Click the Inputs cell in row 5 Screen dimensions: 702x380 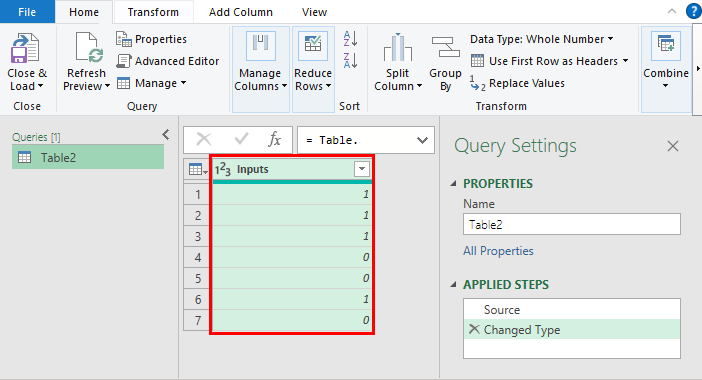292,278
